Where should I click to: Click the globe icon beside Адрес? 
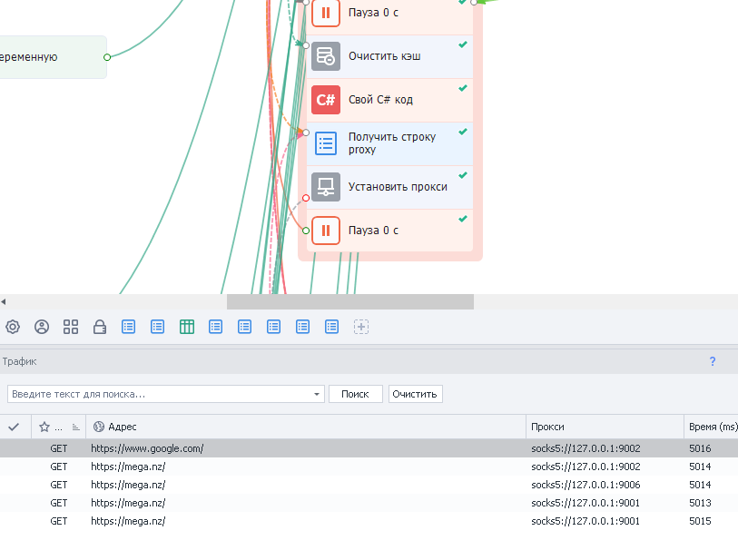click(99, 427)
